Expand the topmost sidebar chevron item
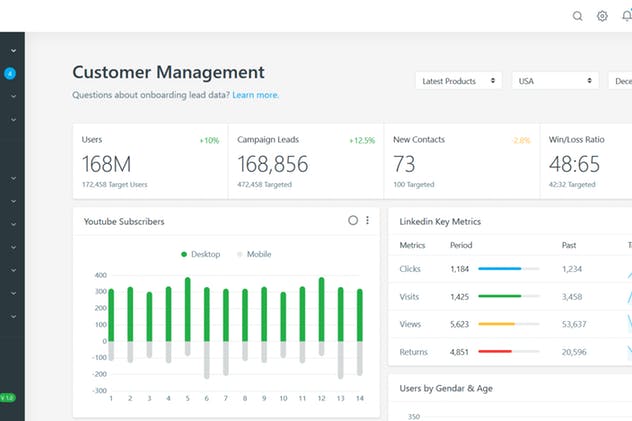 [x=13, y=49]
